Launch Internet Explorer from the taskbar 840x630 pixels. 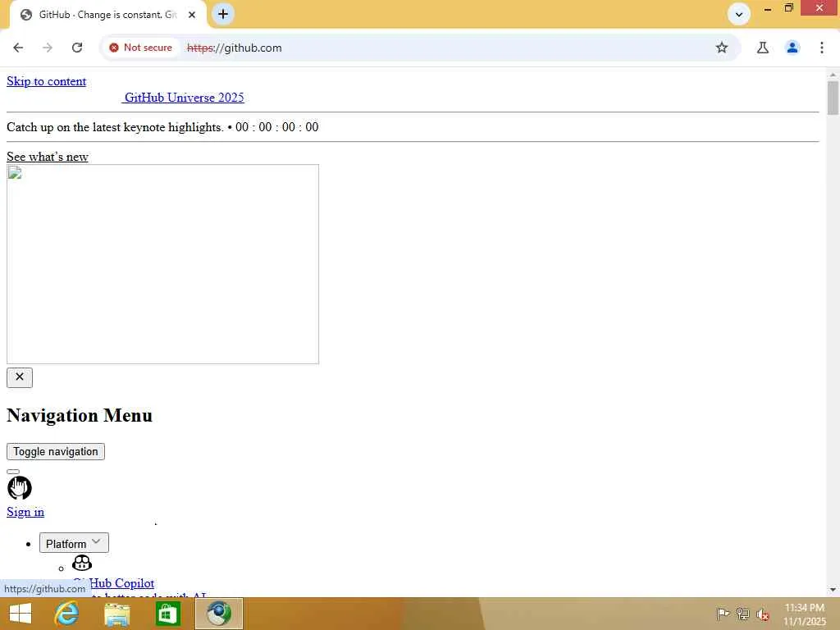click(x=67, y=614)
